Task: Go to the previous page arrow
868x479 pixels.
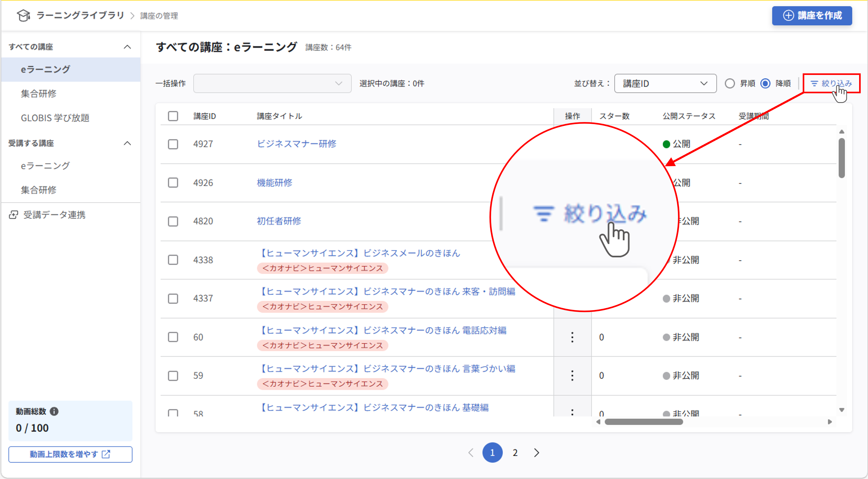Action: coord(471,453)
